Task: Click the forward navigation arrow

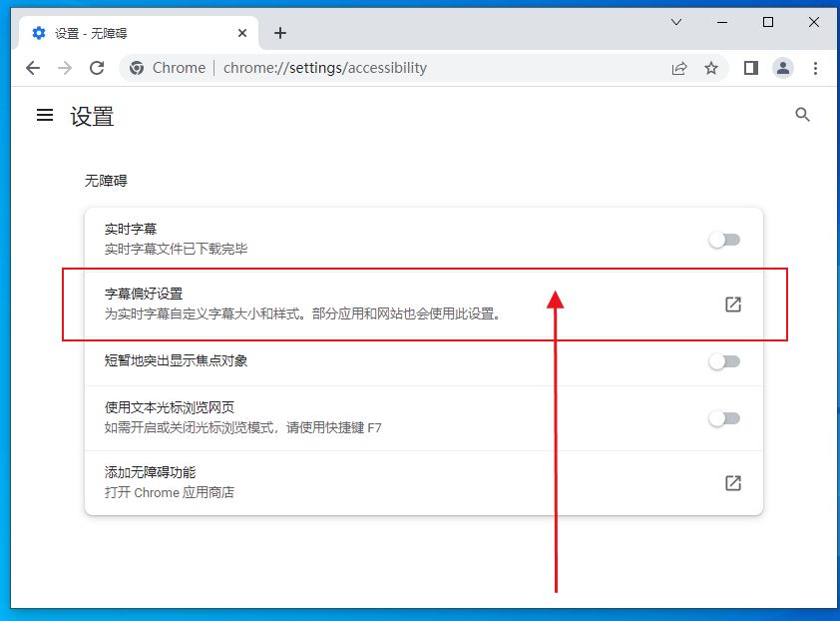Action: (x=65, y=68)
